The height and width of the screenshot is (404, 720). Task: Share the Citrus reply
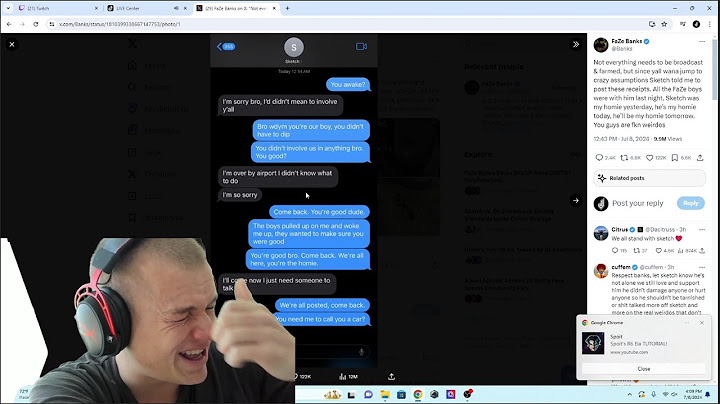(702, 250)
